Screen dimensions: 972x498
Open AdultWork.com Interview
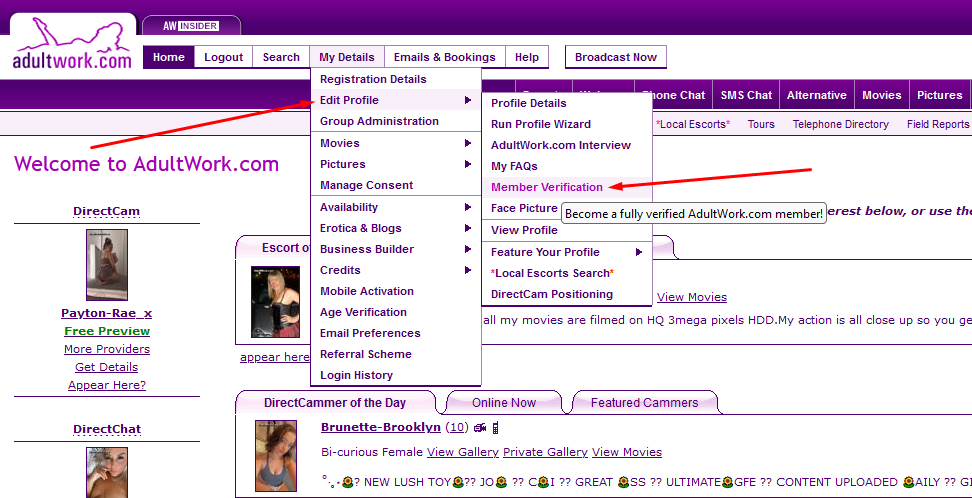click(567, 145)
